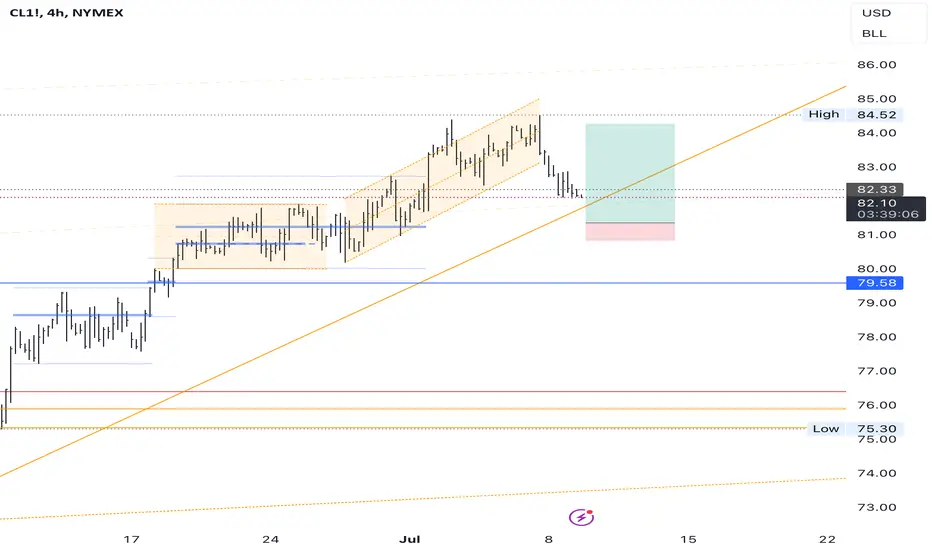
Task: Click the blue 79.58 price tag
Action: point(874,283)
